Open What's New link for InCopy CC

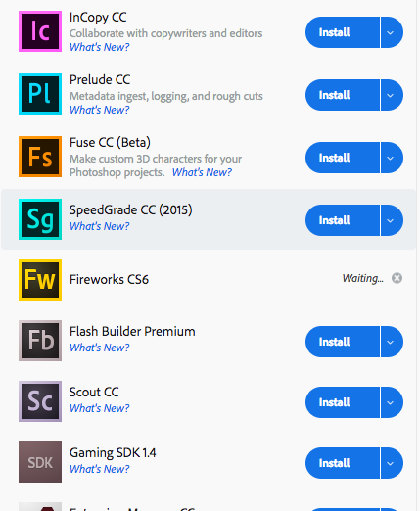100,47
